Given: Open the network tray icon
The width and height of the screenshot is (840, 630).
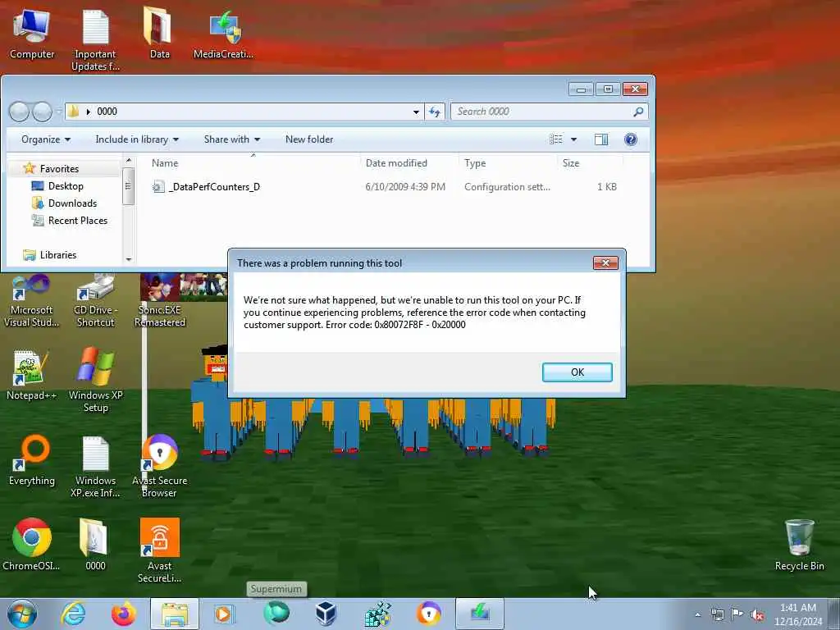Looking at the screenshot, I should (717, 614).
